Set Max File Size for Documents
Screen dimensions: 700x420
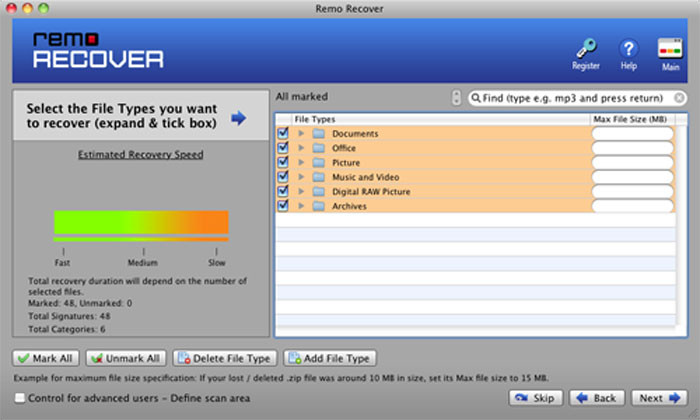point(633,133)
